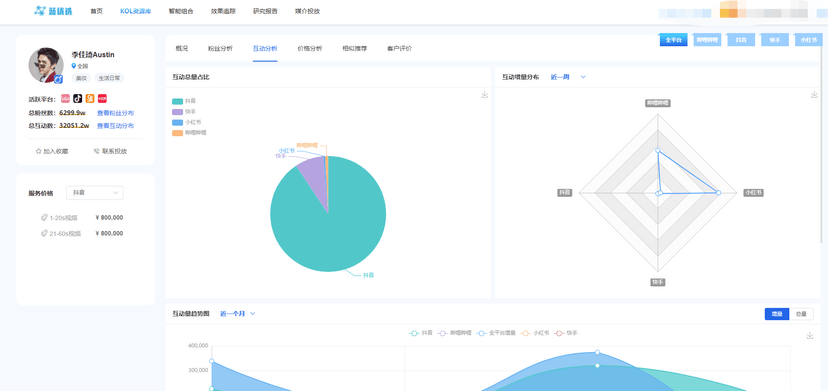Download the 互动总量占比 pie chart

tap(484, 95)
